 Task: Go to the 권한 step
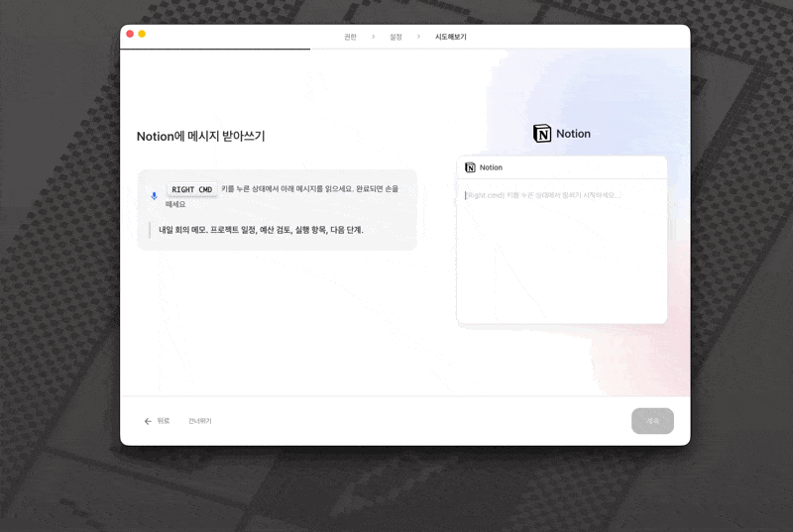pyautogui.click(x=350, y=37)
